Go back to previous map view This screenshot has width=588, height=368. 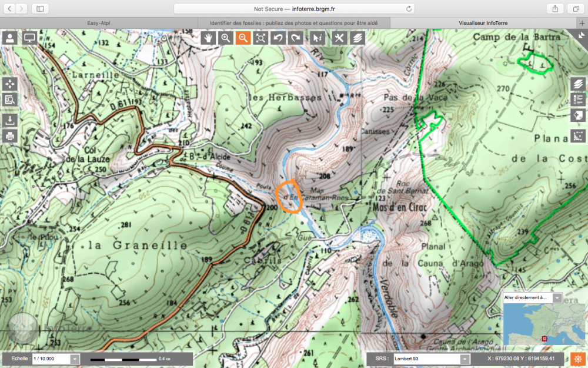(x=279, y=38)
